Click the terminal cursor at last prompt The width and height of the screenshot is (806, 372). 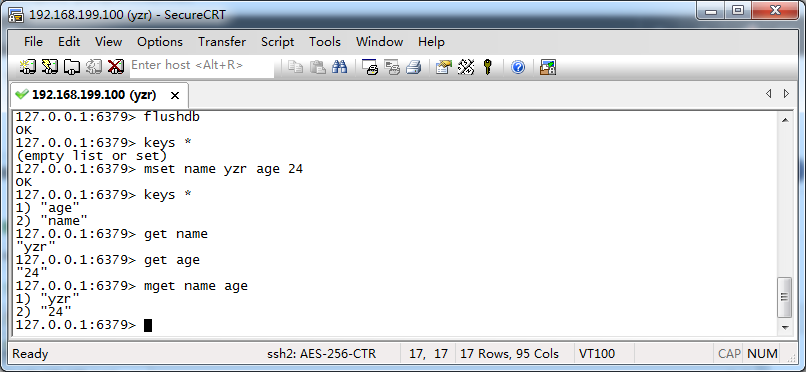[x=148, y=325]
